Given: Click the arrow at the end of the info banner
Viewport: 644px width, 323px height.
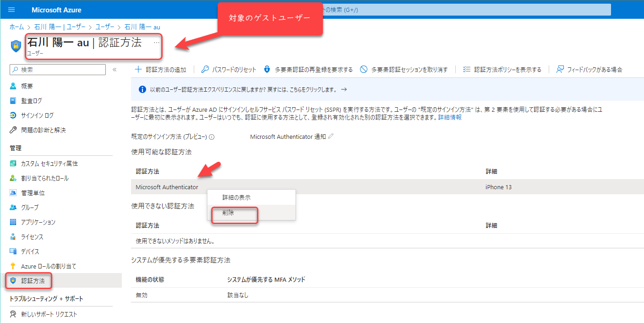Looking at the screenshot, I should click(344, 89).
